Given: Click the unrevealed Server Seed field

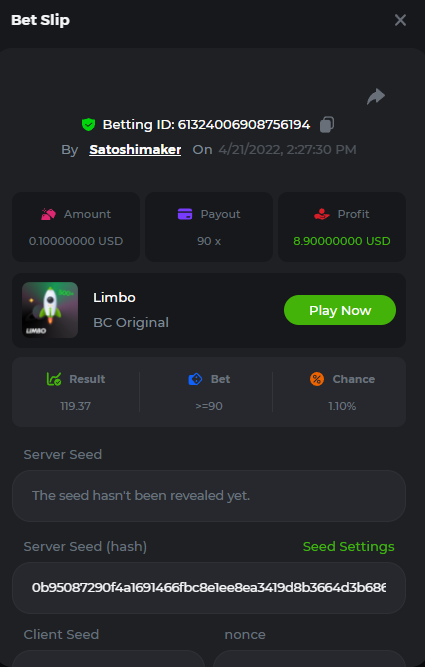Looking at the screenshot, I should point(209,496).
